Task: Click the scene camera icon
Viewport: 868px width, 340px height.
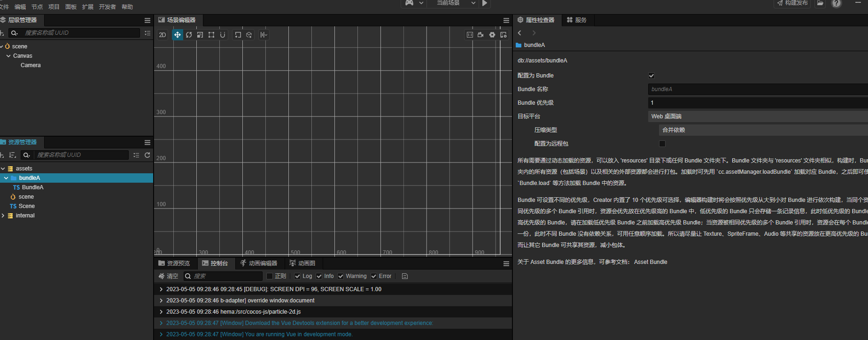Action: point(480,35)
